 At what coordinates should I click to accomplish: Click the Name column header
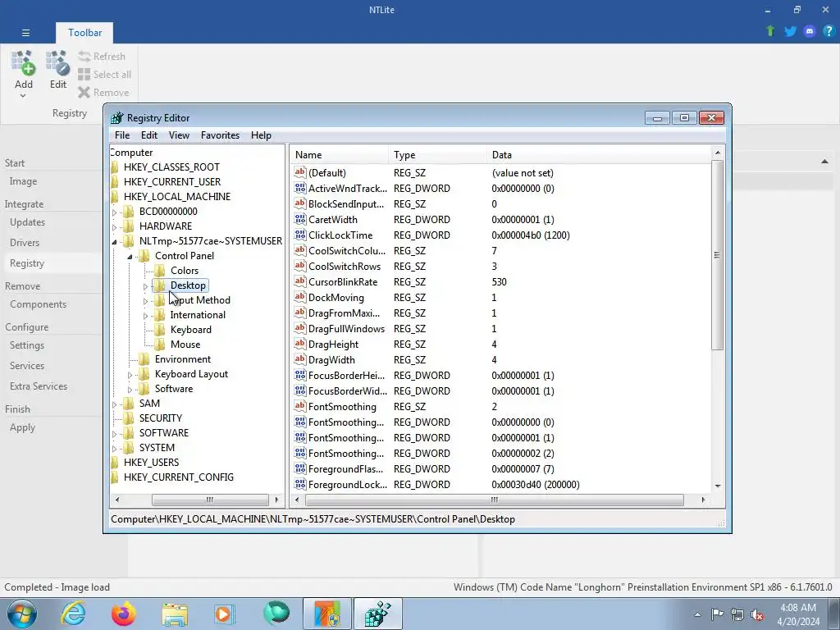(340, 155)
